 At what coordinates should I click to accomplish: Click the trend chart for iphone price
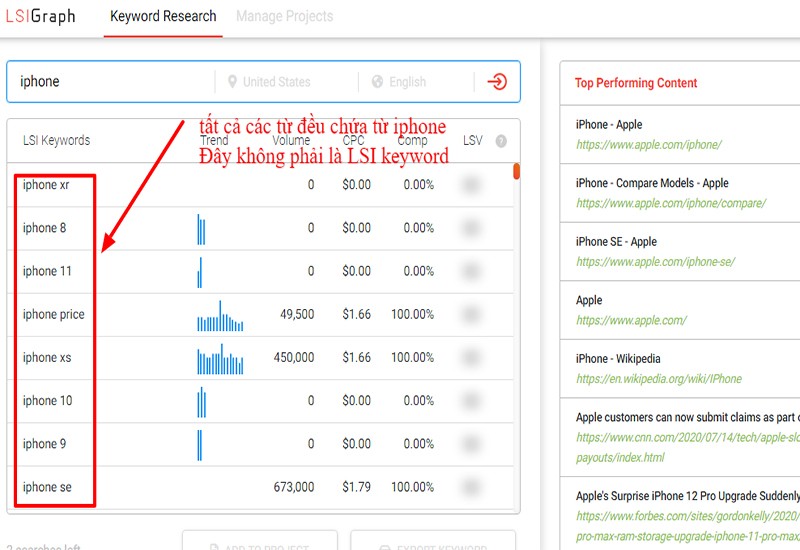coord(220,316)
